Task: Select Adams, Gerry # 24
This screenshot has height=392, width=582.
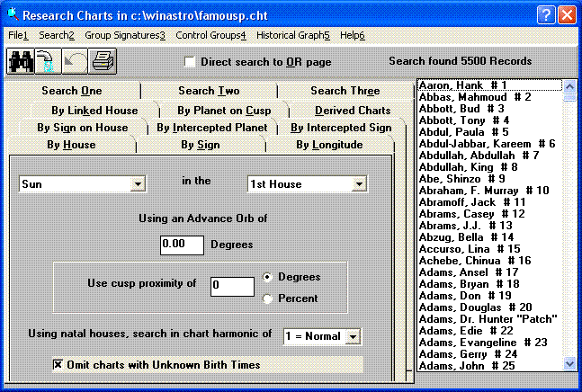Action: click(489, 354)
